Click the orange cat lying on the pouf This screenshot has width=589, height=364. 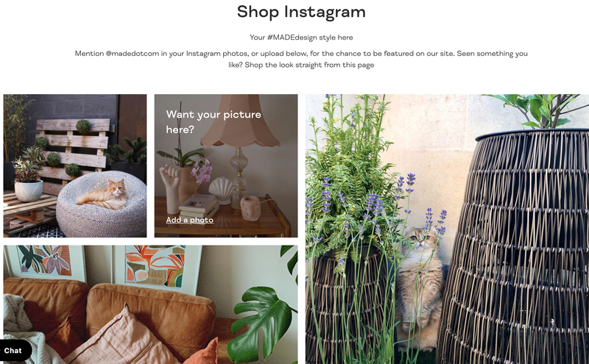[104, 194]
